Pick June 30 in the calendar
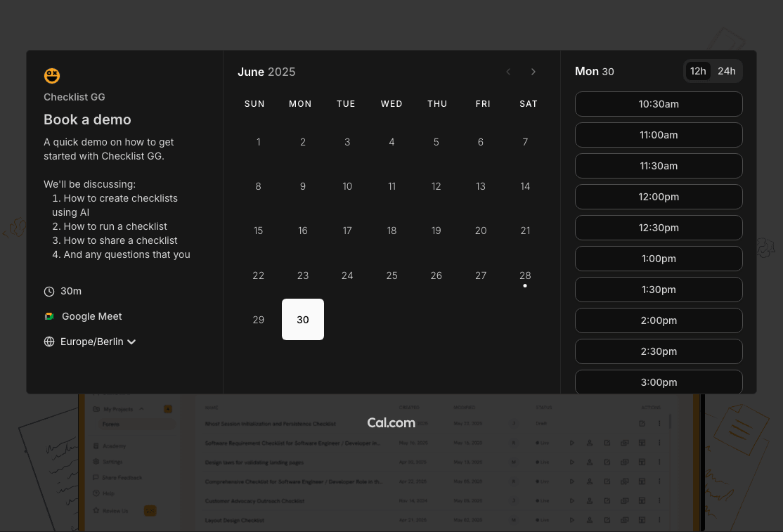The width and height of the screenshot is (783, 532). 303,320
